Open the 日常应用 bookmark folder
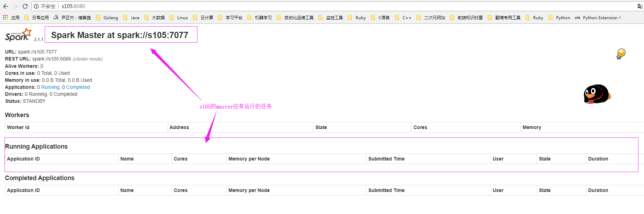The width and height of the screenshot is (644, 214). (x=37, y=18)
